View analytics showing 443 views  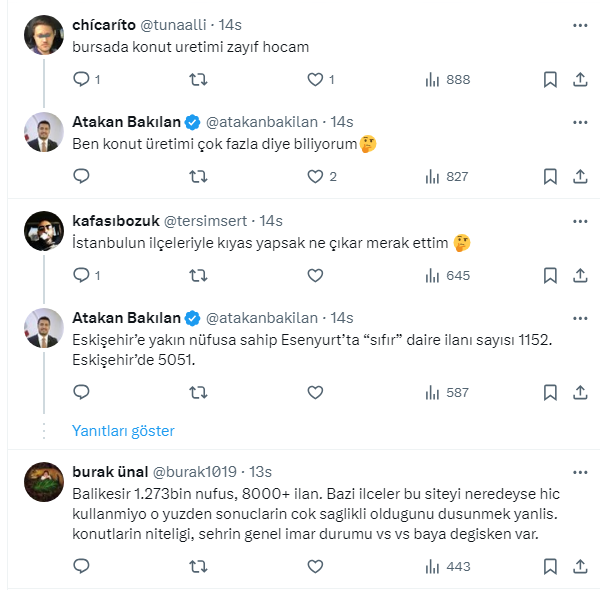[x=446, y=567]
